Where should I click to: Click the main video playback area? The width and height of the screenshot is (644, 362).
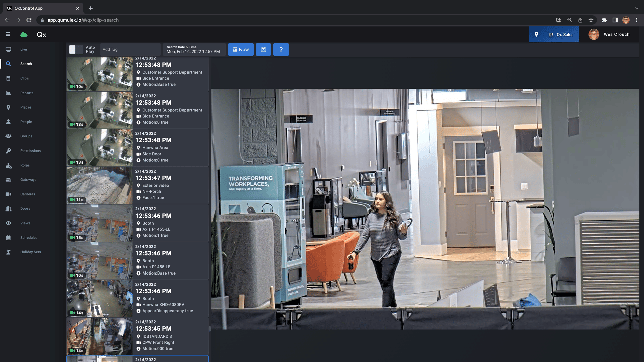point(425,209)
